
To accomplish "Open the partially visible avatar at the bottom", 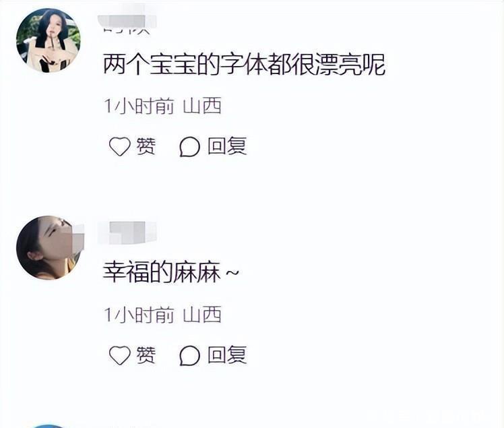I will click(49, 427).
